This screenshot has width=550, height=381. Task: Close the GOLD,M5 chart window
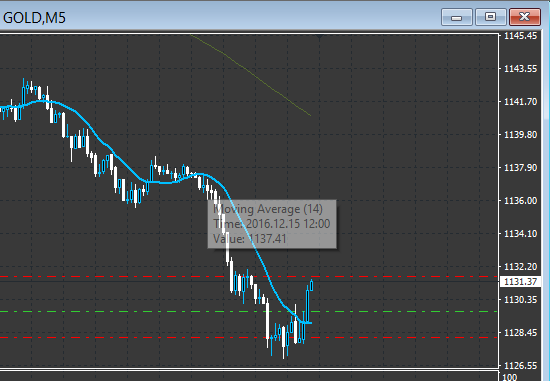coord(524,17)
